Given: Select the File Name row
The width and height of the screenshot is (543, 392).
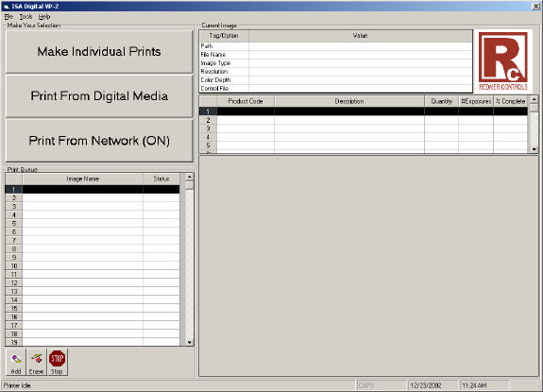Looking at the screenshot, I should coord(336,55).
